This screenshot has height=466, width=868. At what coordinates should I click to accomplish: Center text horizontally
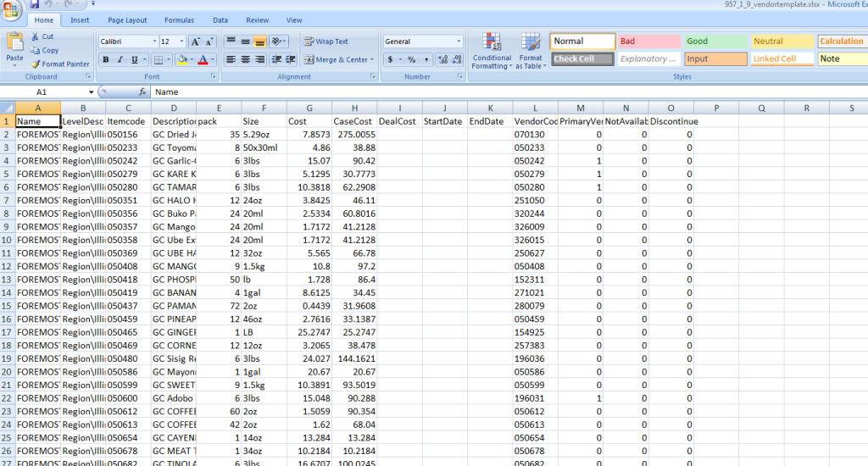point(245,60)
